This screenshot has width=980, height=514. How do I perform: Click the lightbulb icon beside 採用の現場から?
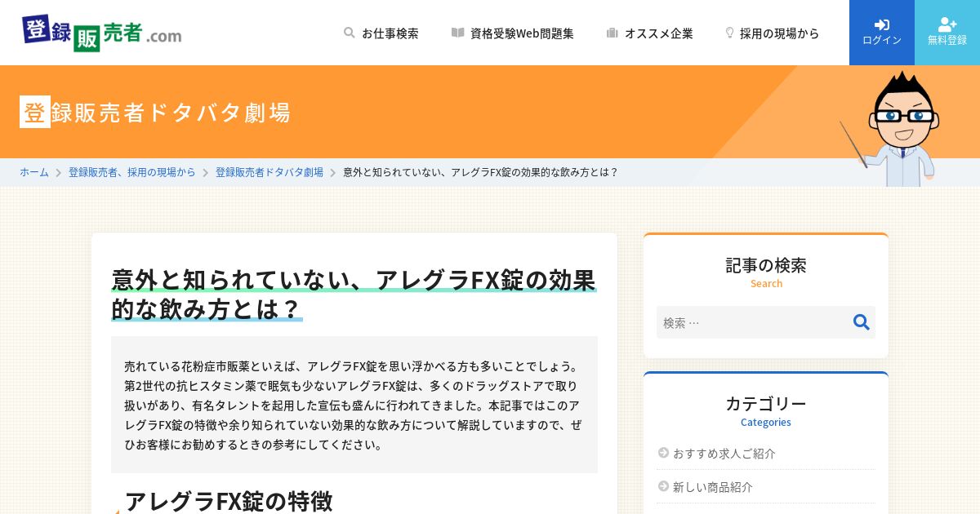[x=729, y=33]
